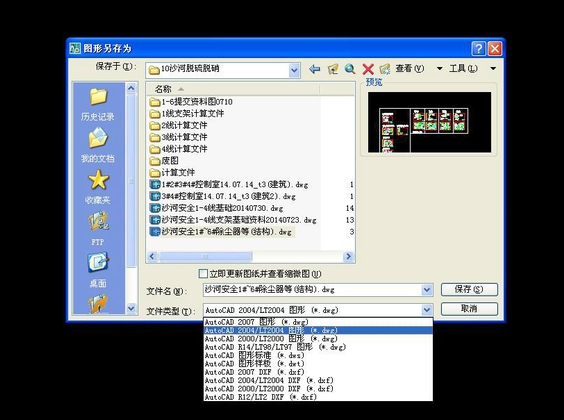Create a new folder with toolbar icon
Viewport: 564px width, 420px height.
tap(385, 69)
